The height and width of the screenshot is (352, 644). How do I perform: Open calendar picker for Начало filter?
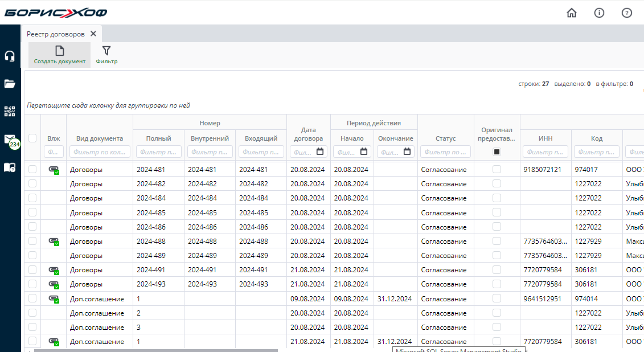[x=364, y=152]
